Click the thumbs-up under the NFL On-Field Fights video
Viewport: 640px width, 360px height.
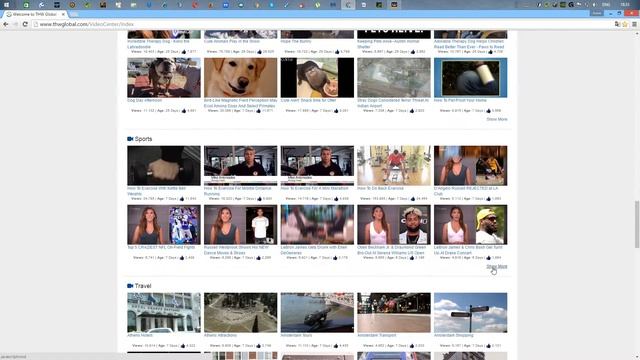(x=182, y=258)
